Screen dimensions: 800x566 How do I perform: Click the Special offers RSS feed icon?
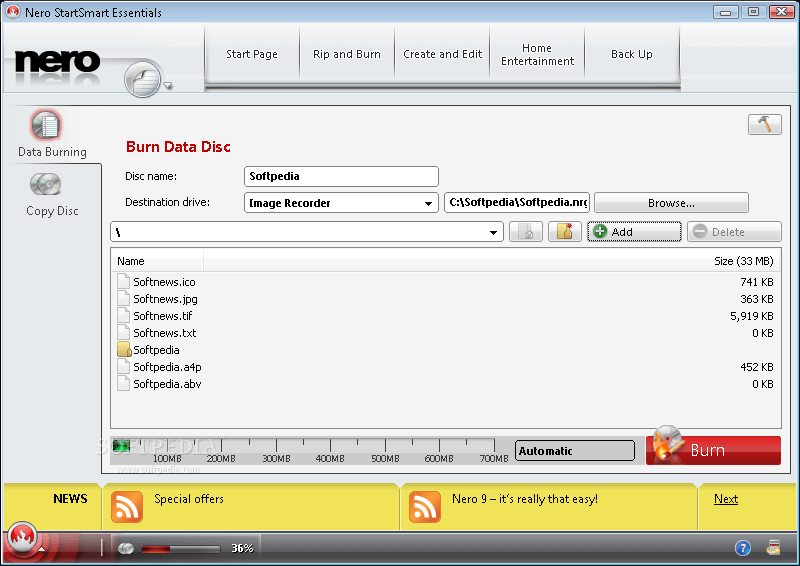127,507
